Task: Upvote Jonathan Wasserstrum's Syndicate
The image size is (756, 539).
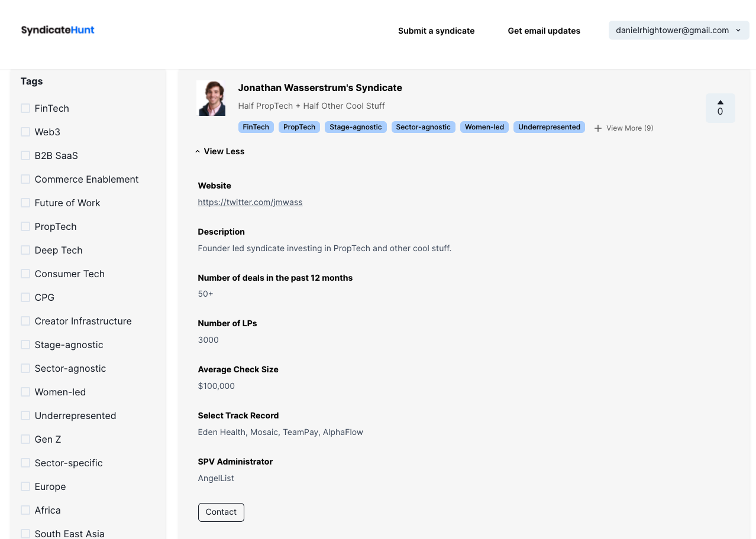Action: coord(720,108)
